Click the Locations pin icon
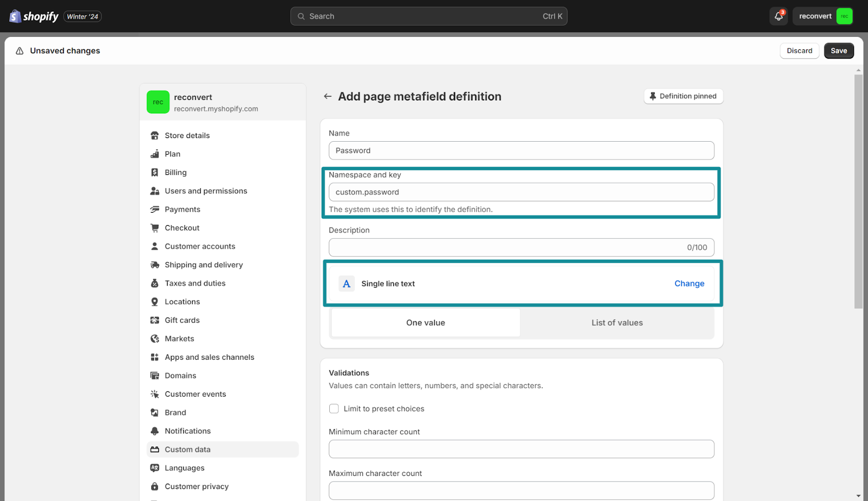This screenshot has height=501, width=868. coord(155,302)
